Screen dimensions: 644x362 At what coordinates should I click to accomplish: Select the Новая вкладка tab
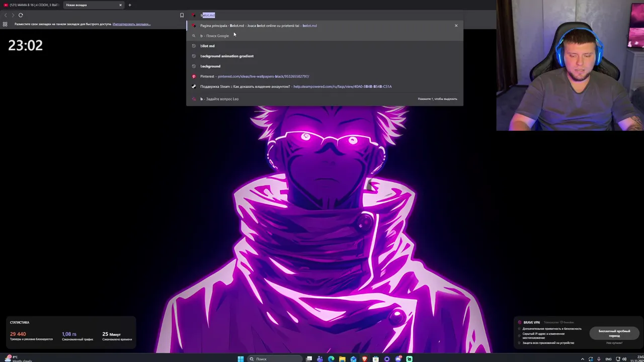(93, 5)
